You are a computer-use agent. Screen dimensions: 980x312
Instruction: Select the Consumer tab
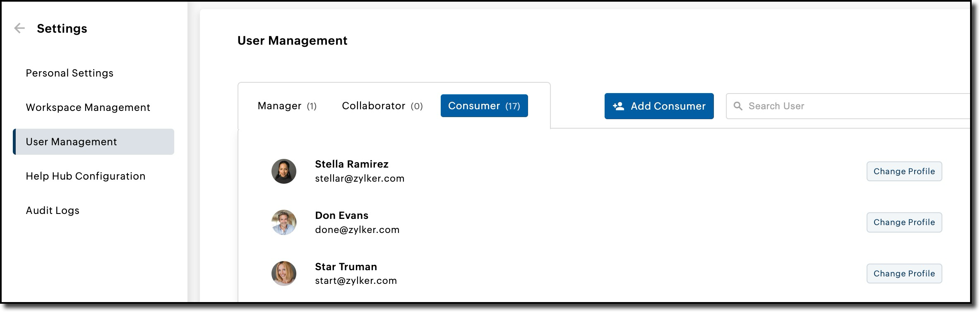[484, 106]
